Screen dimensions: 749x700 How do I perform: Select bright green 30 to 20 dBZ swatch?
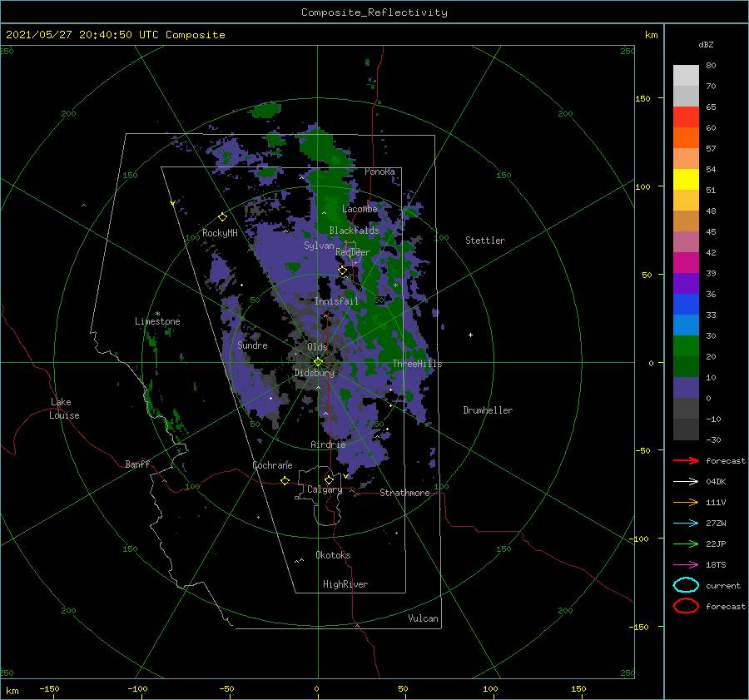[x=686, y=346]
